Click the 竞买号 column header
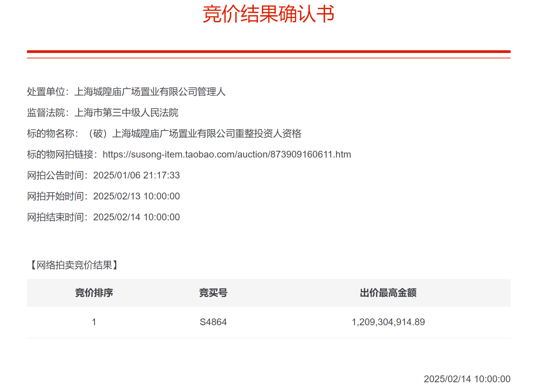 pos(213,292)
